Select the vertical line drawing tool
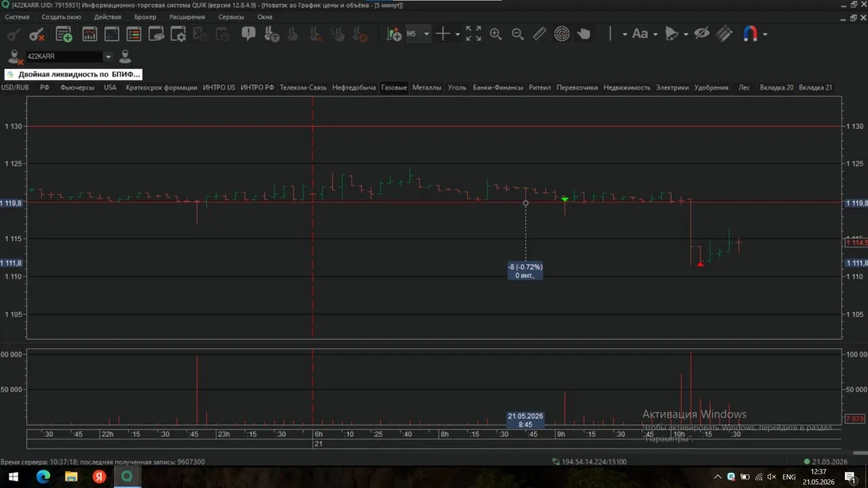The height and width of the screenshot is (488, 868). pyautogui.click(x=610, y=34)
